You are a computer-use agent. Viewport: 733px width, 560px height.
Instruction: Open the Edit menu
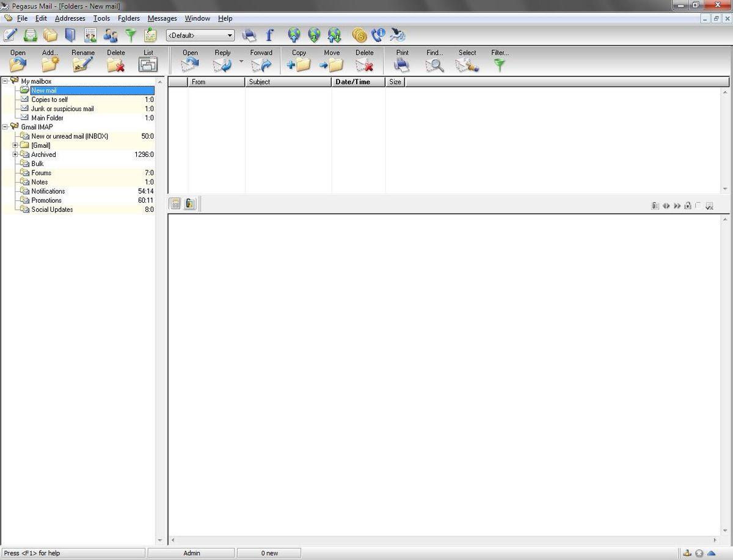(x=41, y=18)
